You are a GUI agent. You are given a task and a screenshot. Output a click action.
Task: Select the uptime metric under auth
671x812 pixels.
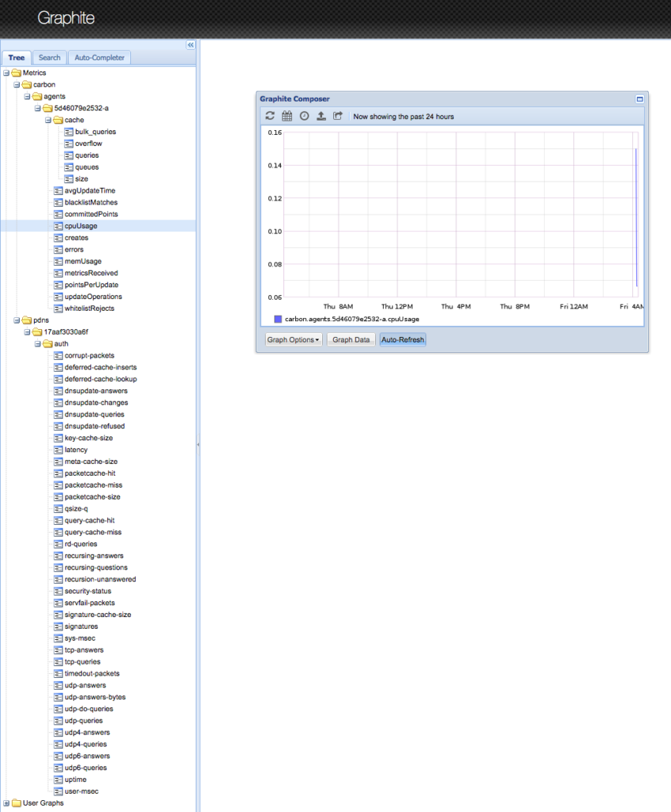pos(75,779)
